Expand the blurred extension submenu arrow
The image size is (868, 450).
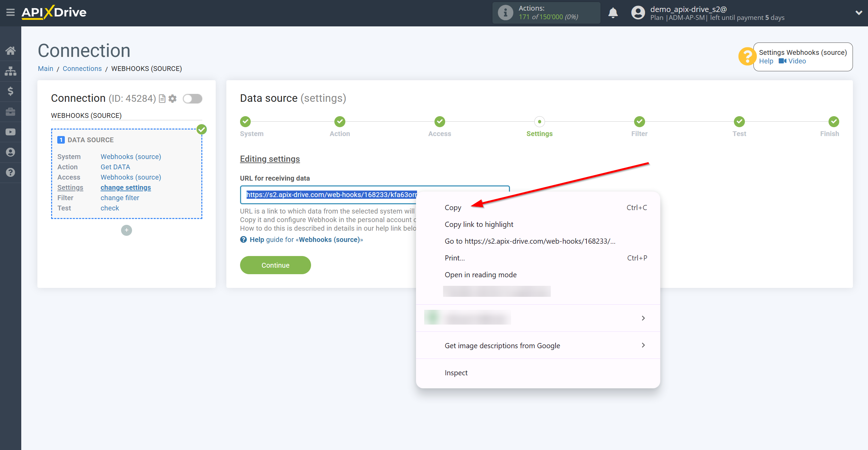[x=643, y=318]
